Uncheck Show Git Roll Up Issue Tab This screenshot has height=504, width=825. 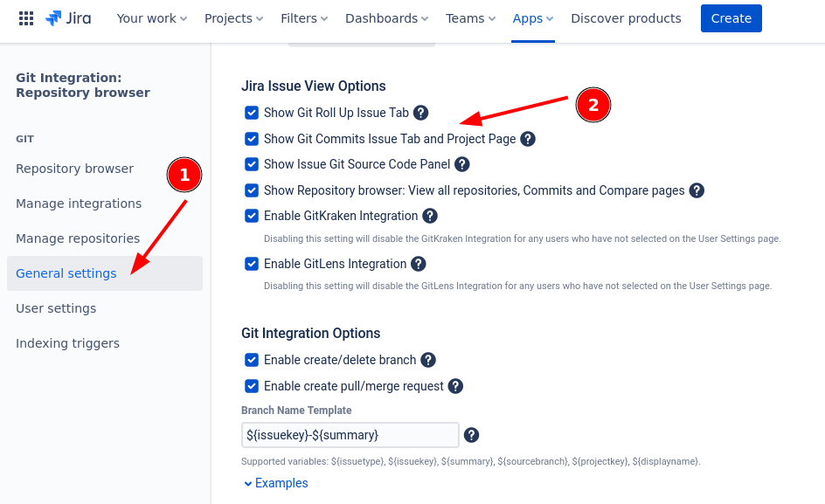(252, 113)
